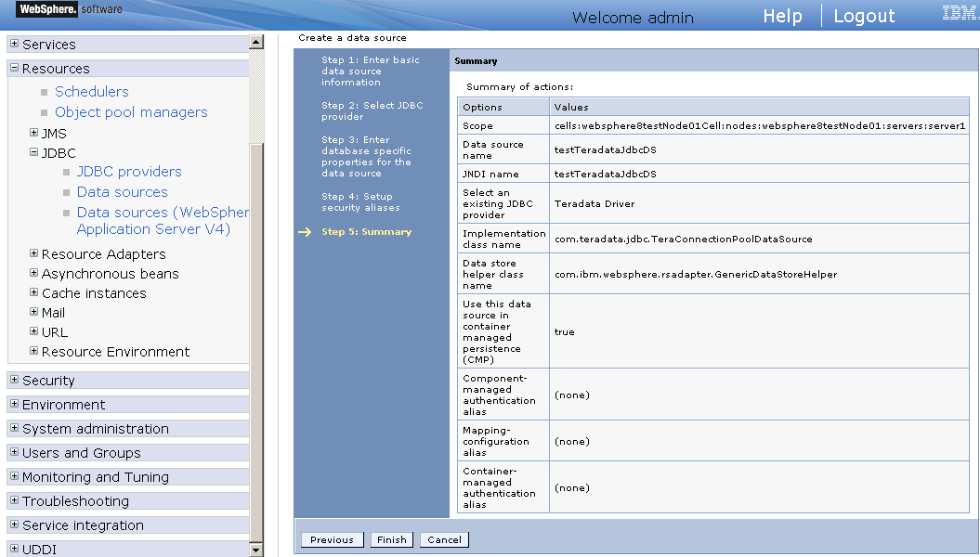Viewport: 980px width, 557px height.
Task: Click the scrollbar down arrow in navigation pane
Action: click(255, 551)
